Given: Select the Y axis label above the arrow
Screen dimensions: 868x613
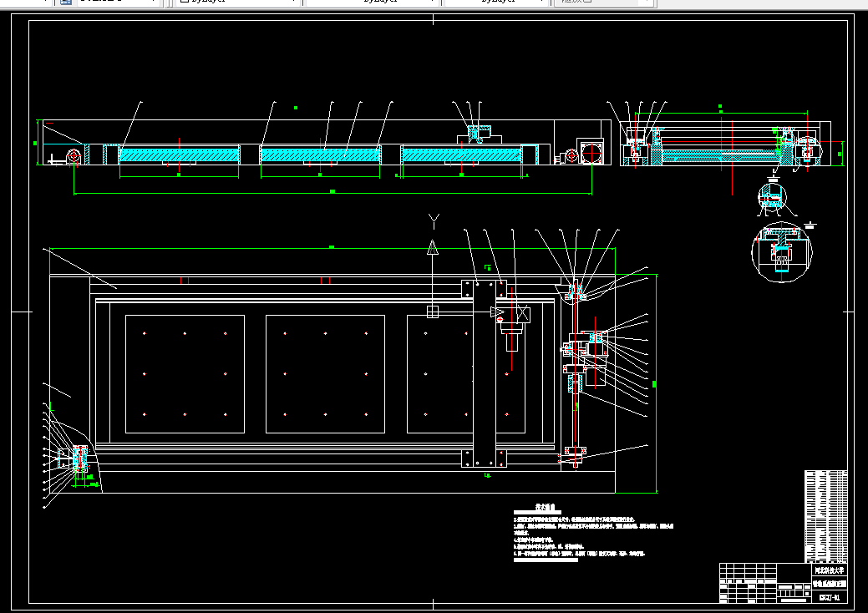Looking at the screenshot, I should (434, 221).
